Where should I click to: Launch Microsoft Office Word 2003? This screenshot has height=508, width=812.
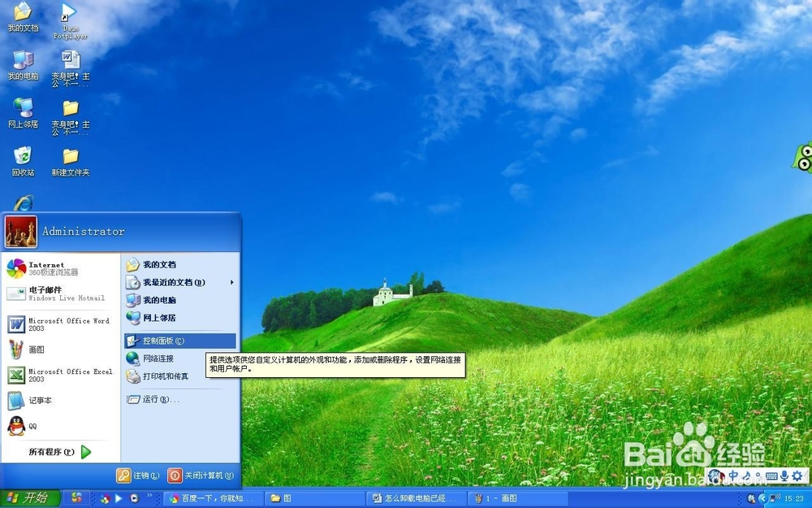[61, 324]
